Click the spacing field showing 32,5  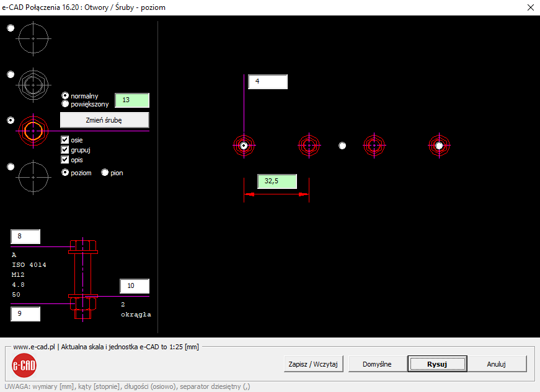tap(277, 181)
